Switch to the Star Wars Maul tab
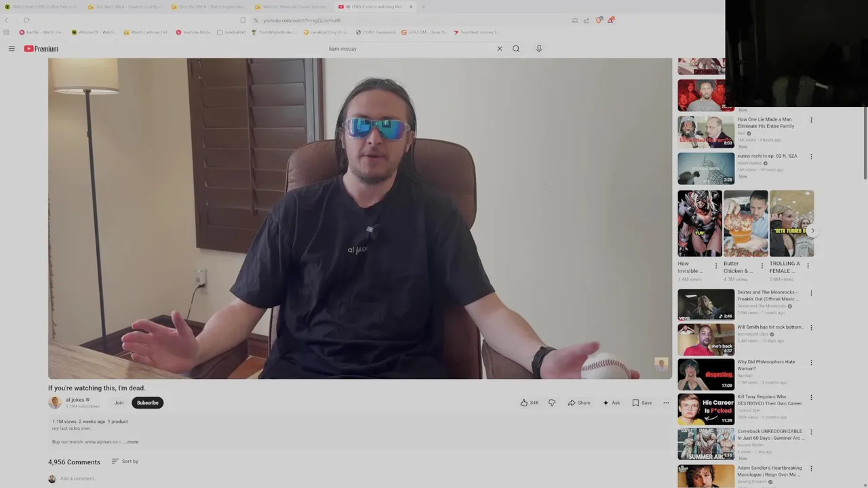Screen dimensions: 868x488 point(124,7)
